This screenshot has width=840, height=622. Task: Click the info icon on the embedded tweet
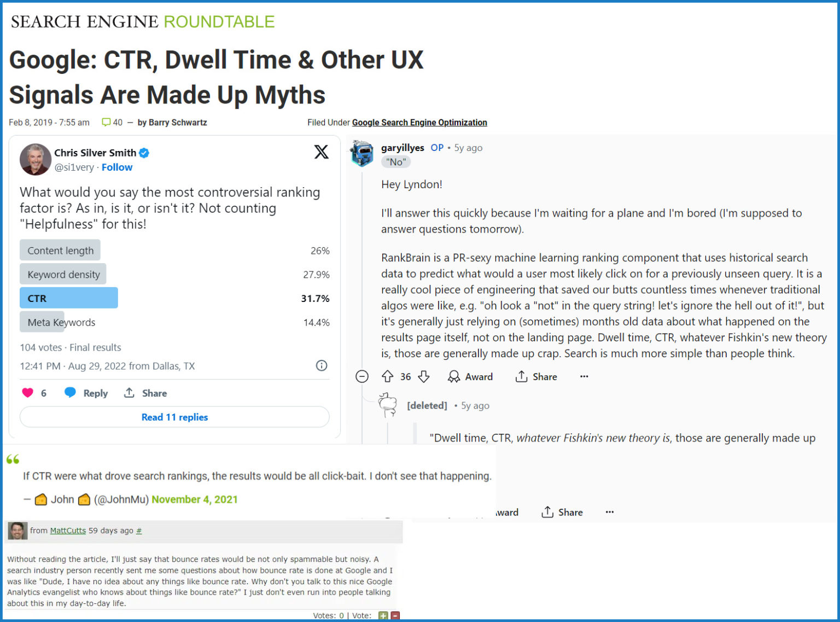pos(322,365)
